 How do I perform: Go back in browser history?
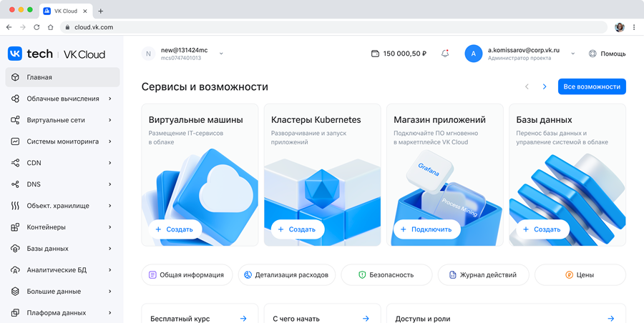[x=9, y=27]
